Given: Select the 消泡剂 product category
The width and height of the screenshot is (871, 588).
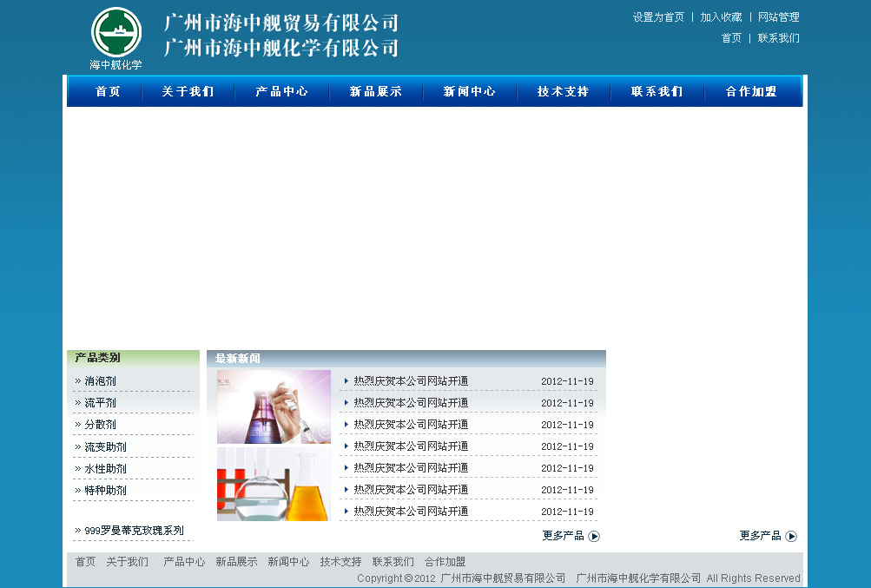Looking at the screenshot, I should coord(100,381).
